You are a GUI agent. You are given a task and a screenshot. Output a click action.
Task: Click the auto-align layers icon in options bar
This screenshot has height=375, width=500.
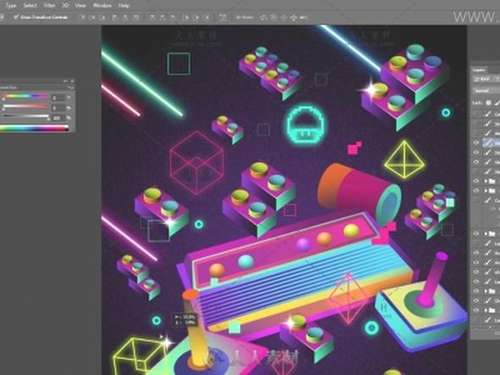point(222,17)
